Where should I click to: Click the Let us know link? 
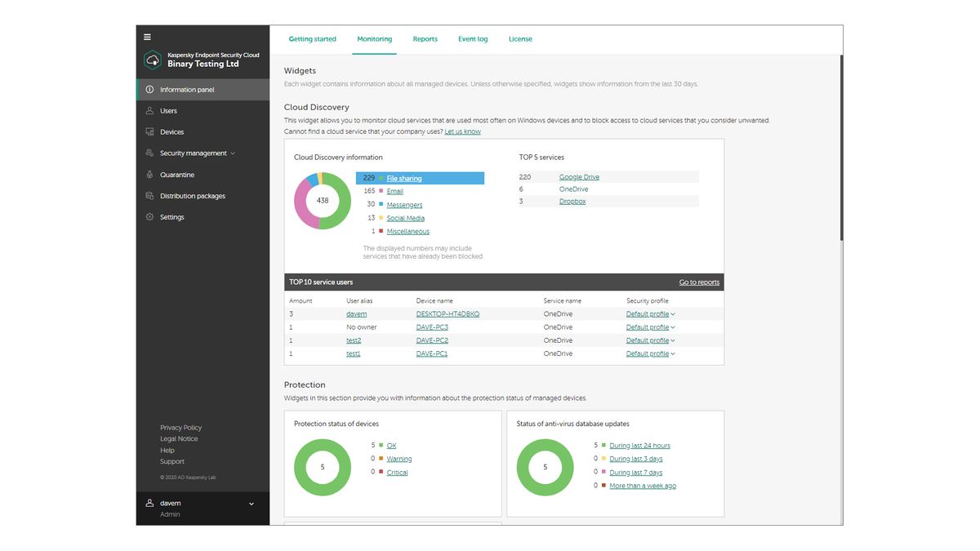click(x=463, y=130)
